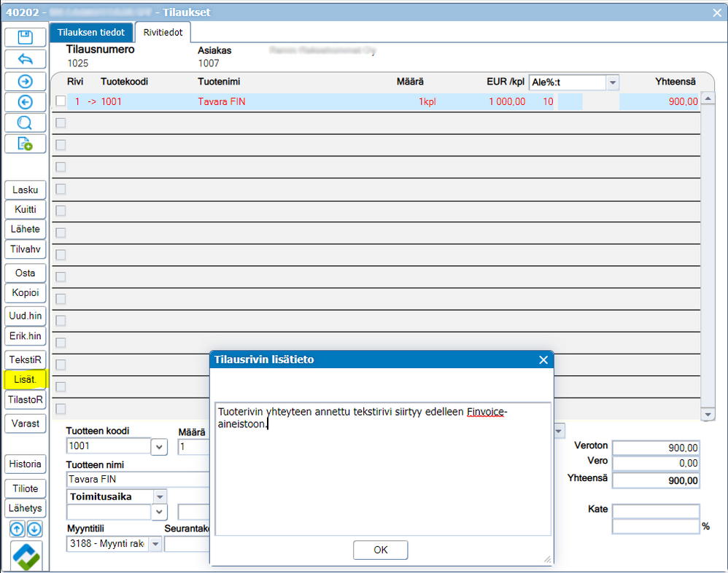Click the blue up arrow icon
Screen dimensions: 728x573
pyautogui.click(x=17, y=529)
